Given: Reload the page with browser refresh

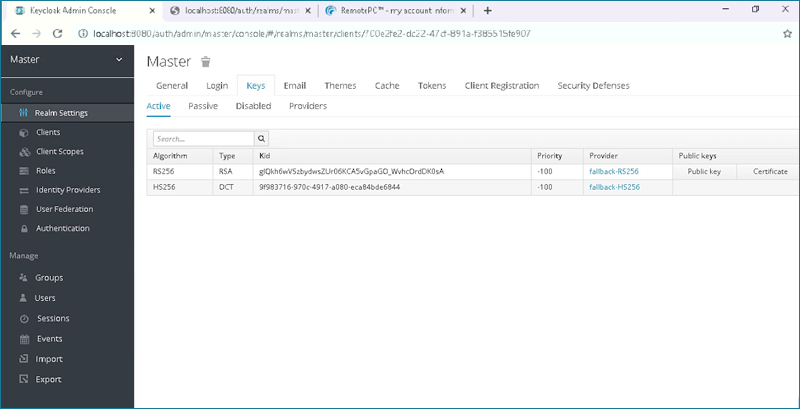Looking at the screenshot, I should tap(57, 33).
